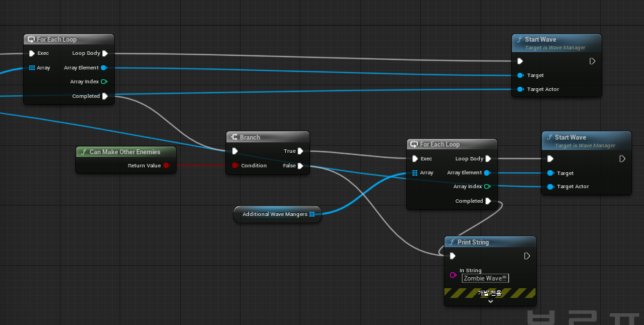Click the False output pin on Branch

(300, 166)
